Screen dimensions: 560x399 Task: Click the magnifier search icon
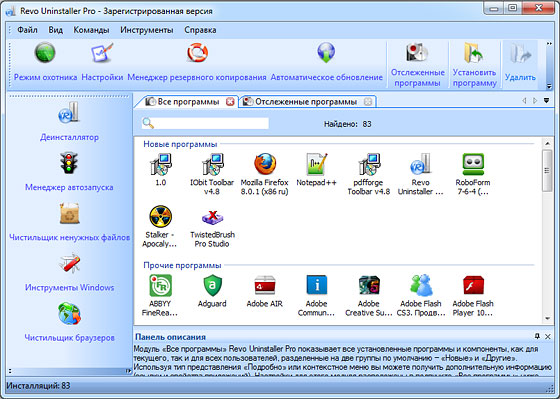[148, 123]
